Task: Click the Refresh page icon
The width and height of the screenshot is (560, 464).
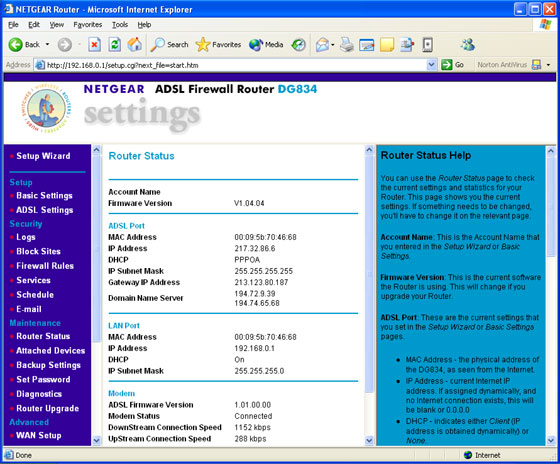Action: click(x=115, y=45)
